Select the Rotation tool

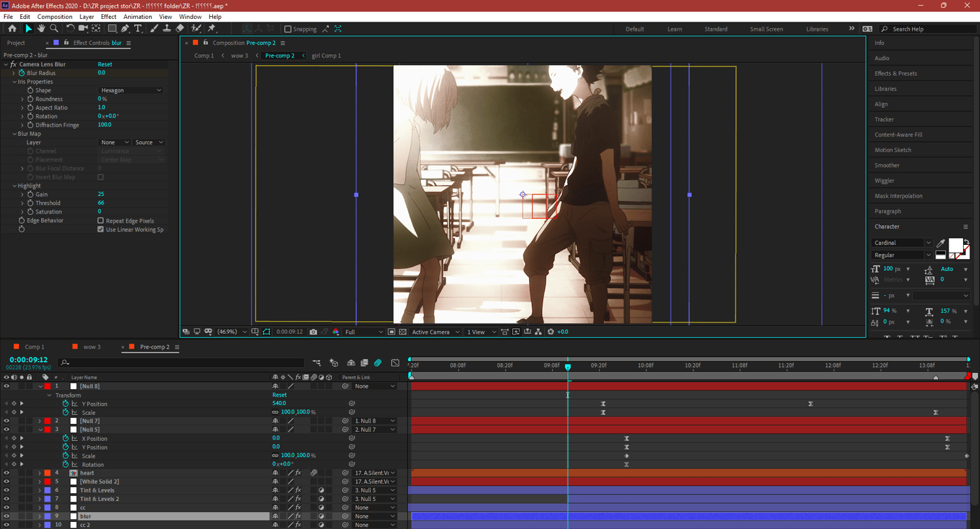coord(70,29)
